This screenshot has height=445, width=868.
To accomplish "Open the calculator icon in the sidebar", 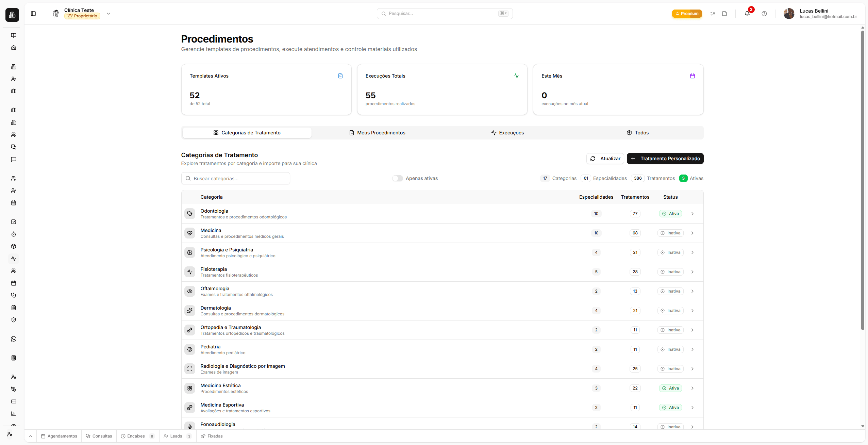I will tap(14, 358).
